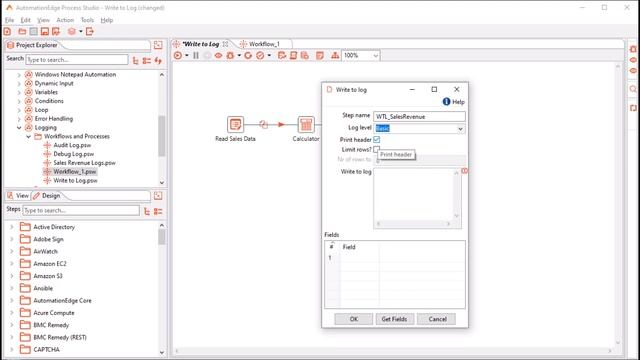Viewport: 640px width, 360px height.
Task: Maximize the Project Explorer panel
Action: click(x=158, y=45)
